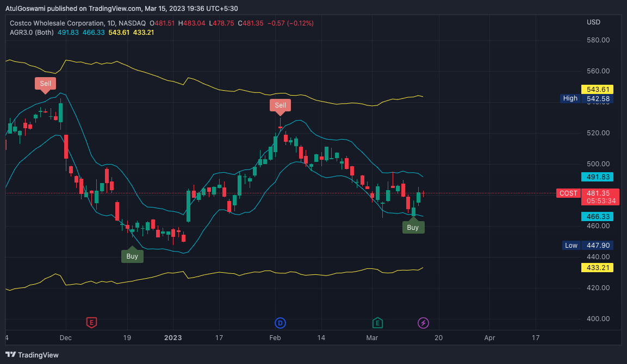Click the yellow 543.61 upper band value tag
Screen dimensions: 627x364
coord(597,90)
